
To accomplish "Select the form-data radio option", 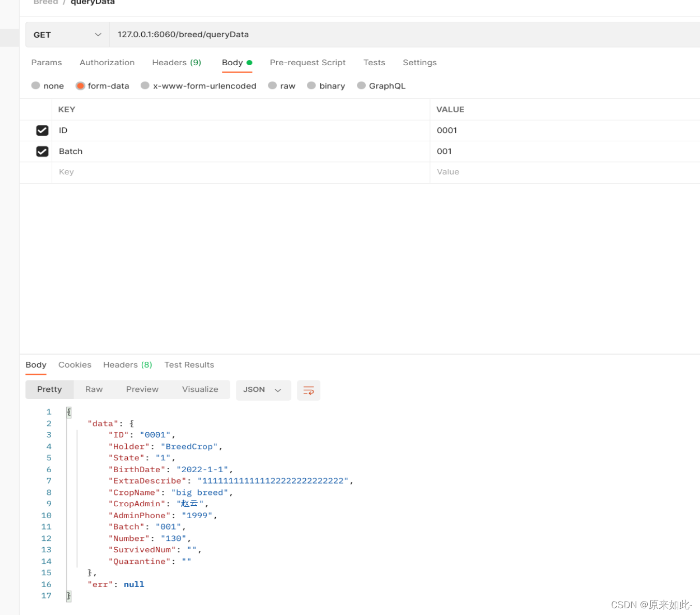I will 80,85.
